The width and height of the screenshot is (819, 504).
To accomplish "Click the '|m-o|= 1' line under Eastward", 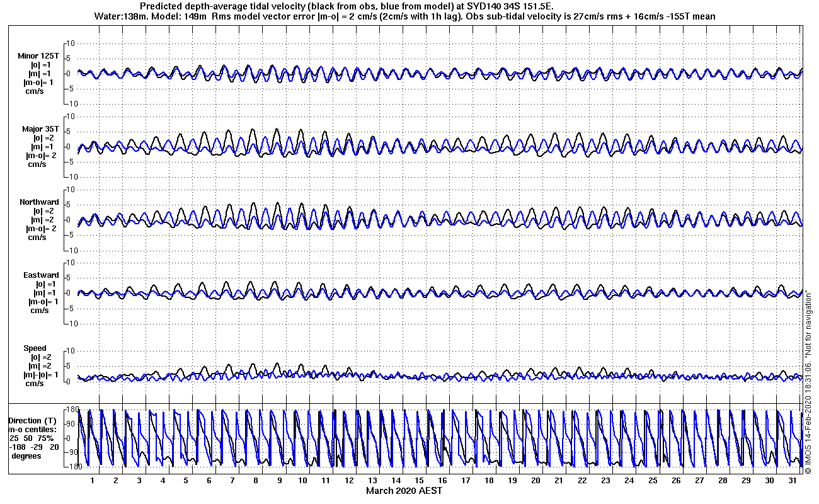I will pos(42,302).
